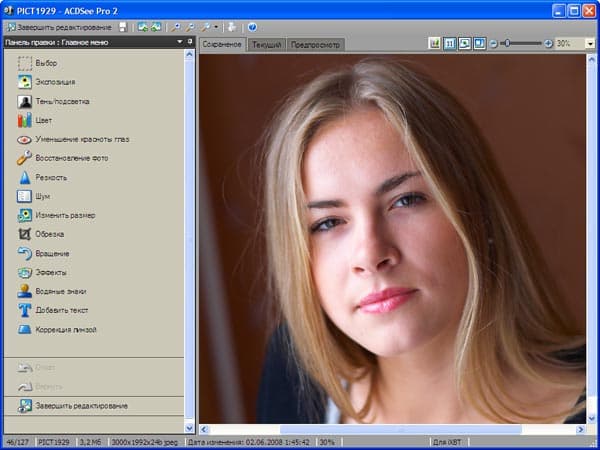Viewport: 600px width, 450px height.
Task: Open the Обрезка crop tool
Action: pos(41,234)
